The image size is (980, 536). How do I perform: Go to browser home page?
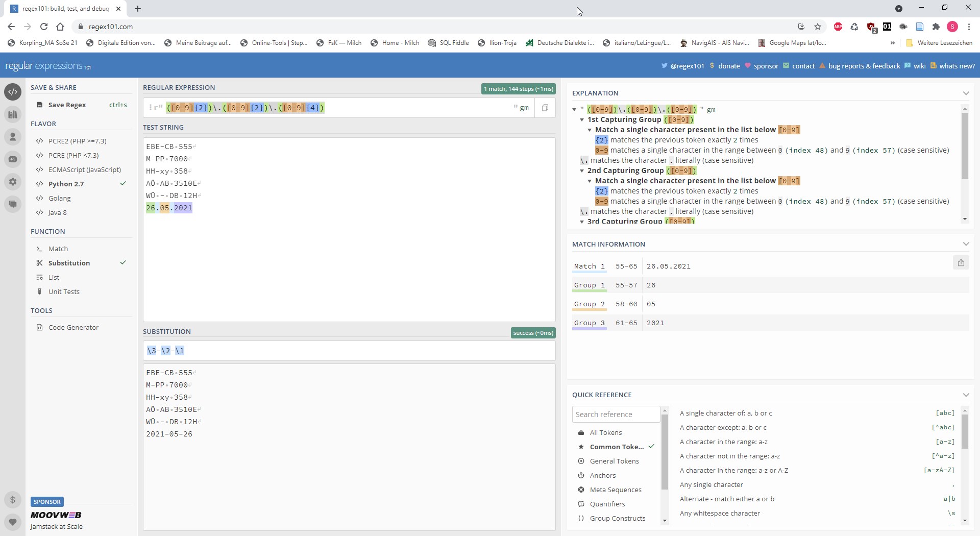point(60,27)
